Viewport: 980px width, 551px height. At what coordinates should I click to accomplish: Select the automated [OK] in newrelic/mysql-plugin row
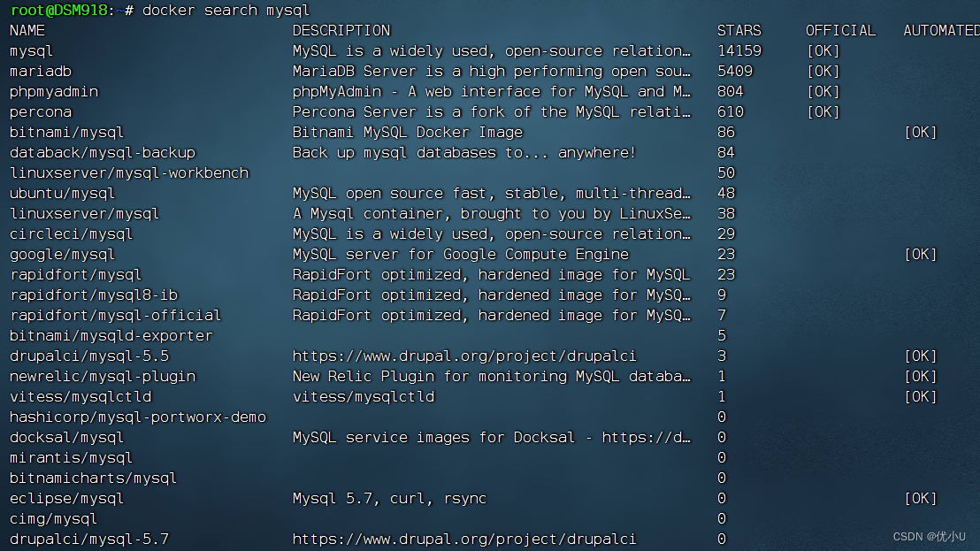point(921,377)
